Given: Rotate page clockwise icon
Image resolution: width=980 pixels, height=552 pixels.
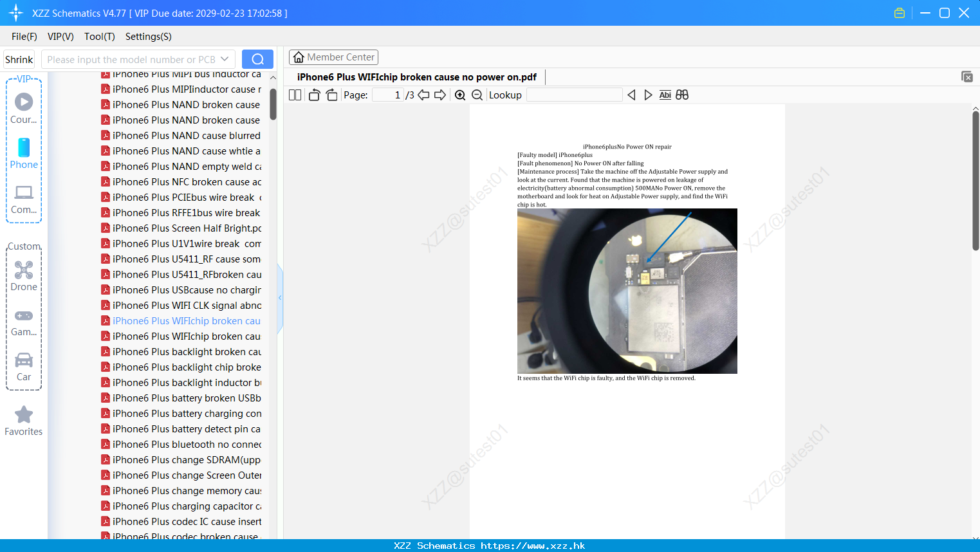Looking at the screenshot, I should point(331,95).
